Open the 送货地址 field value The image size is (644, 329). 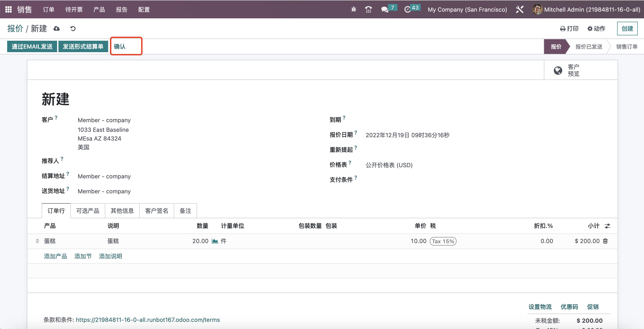[x=104, y=191]
